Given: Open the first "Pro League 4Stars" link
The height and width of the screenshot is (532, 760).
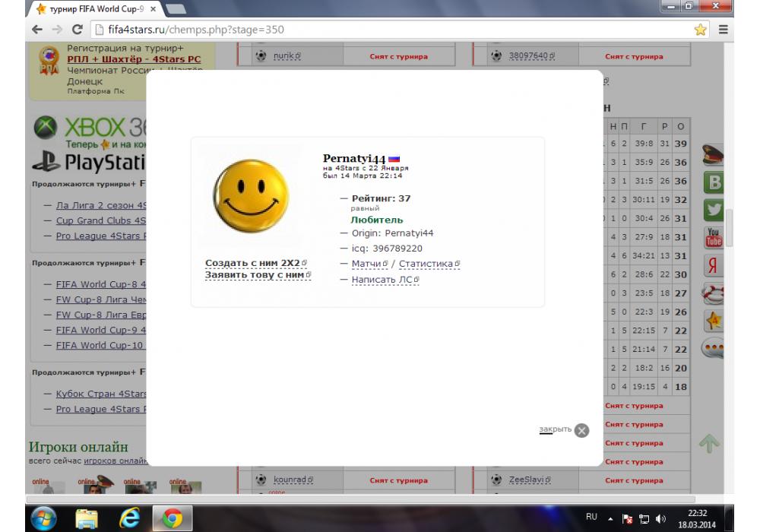Looking at the screenshot, I should pos(101,236).
